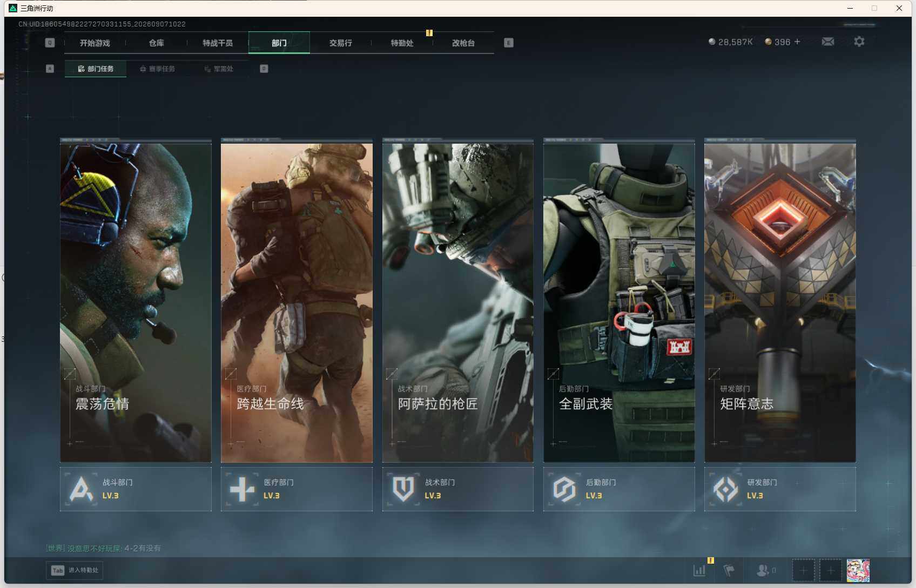Open the 仓库 tab
Screen dimensions: 916x588
(156, 43)
